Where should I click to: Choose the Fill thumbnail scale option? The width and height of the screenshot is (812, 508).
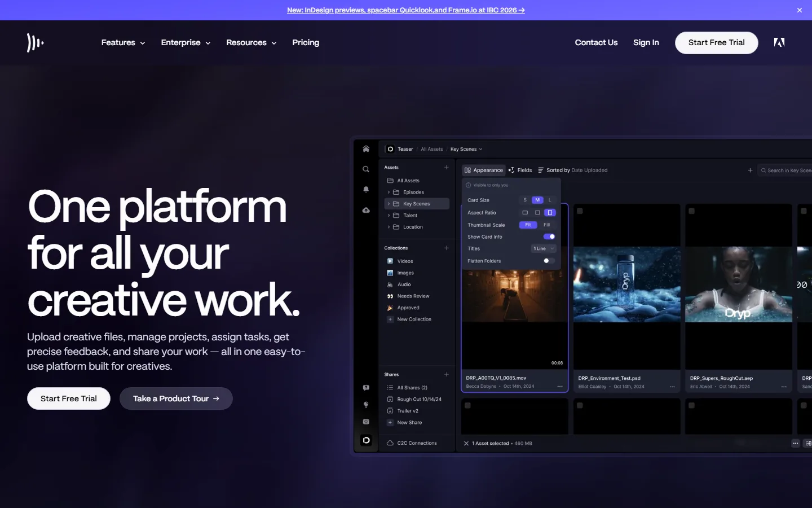(546, 225)
